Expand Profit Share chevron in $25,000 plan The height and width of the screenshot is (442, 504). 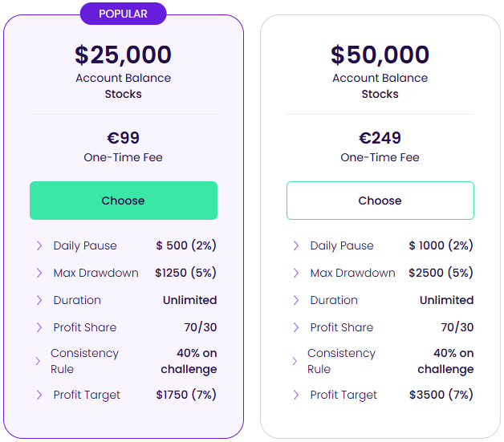click(39, 327)
